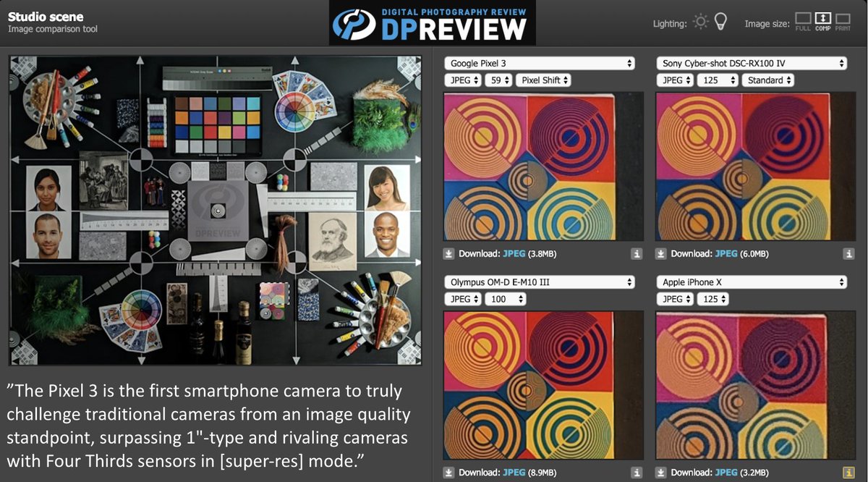Click the Google Pixel 3 crop preview
The image size is (868, 482).
[542, 166]
